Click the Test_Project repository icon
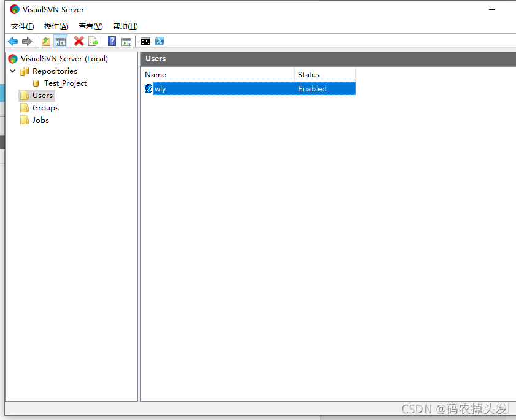Viewport: 516px width, 420px height. (x=36, y=83)
